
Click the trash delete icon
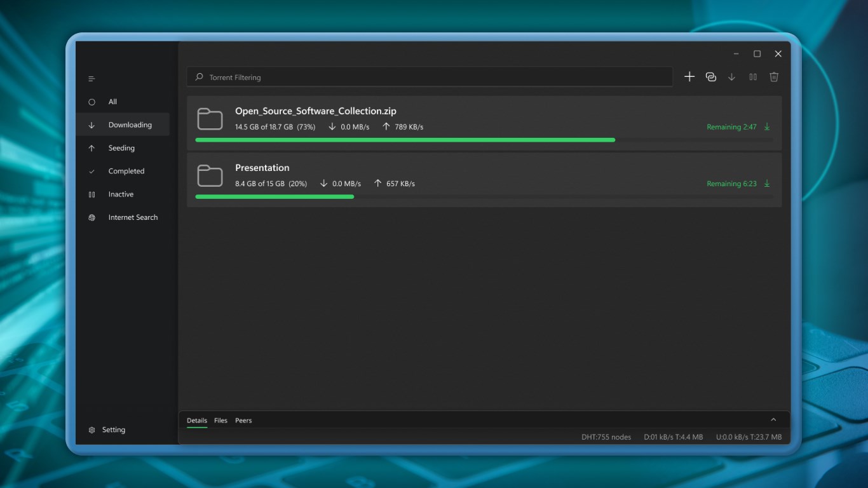[x=774, y=77]
